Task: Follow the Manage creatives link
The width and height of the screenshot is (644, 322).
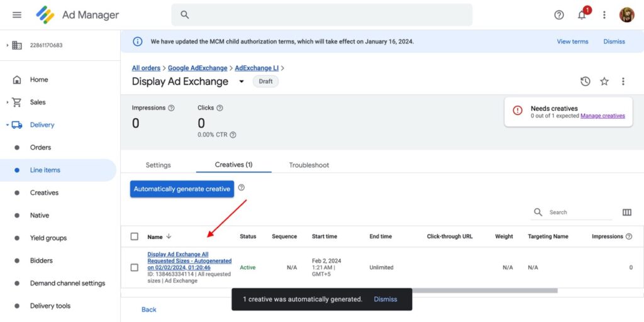Action: pos(602,116)
